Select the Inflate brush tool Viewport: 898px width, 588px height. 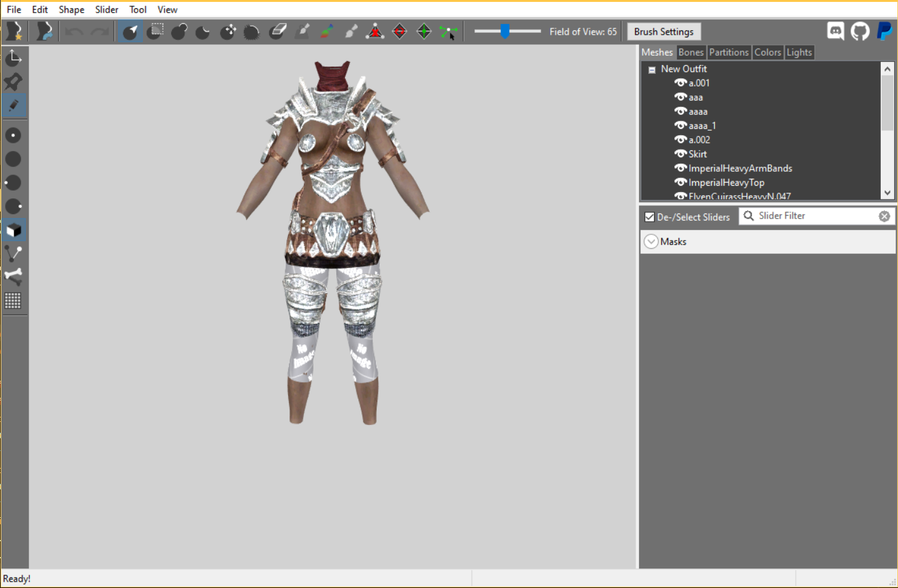pos(179,32)
